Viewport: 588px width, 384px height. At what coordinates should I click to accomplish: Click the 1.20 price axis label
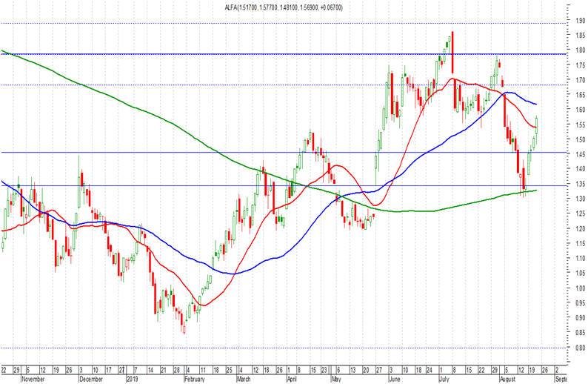[x=581, y=228]
